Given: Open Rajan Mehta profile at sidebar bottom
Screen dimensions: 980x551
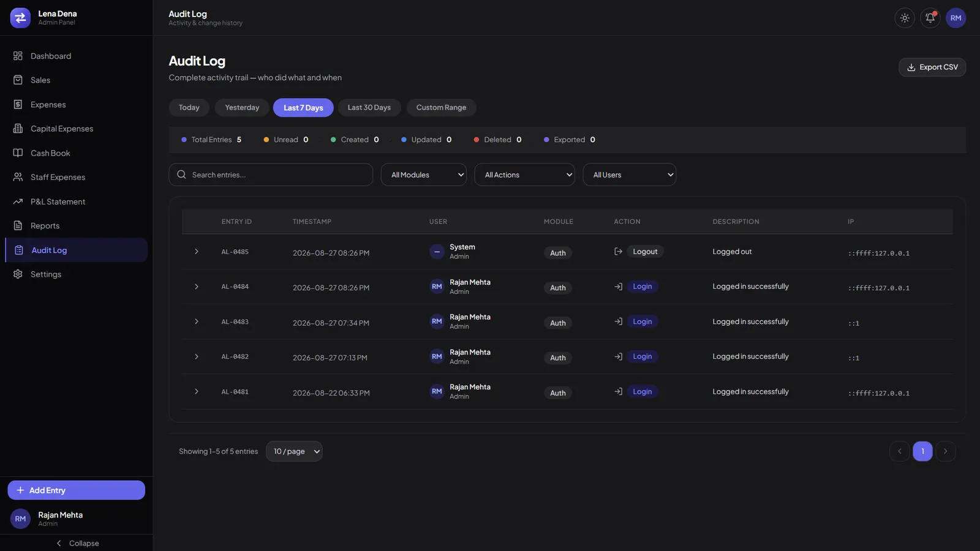Looking at the screenshot, I should 76,519.
